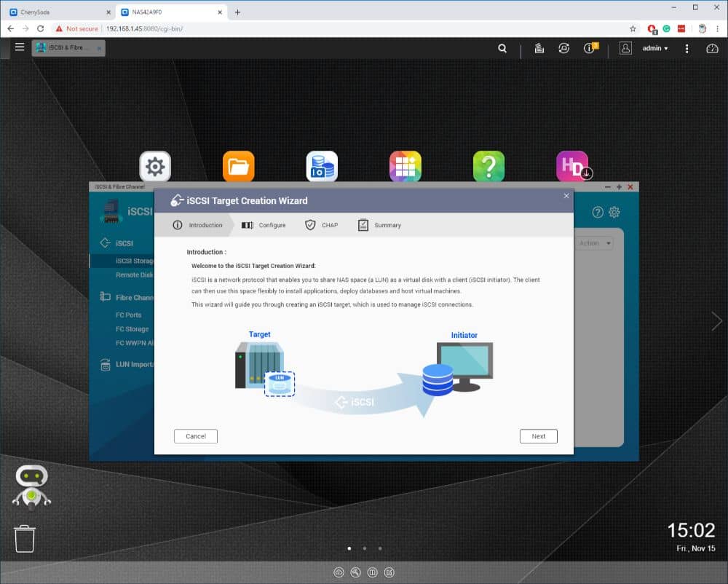Open the Help Center question mark icon
The image size is (728, 584).
(x=488, y=166)
